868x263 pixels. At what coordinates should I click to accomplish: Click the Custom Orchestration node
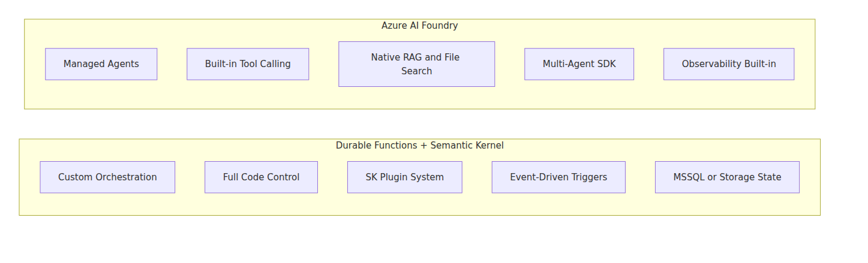[107, 177]
